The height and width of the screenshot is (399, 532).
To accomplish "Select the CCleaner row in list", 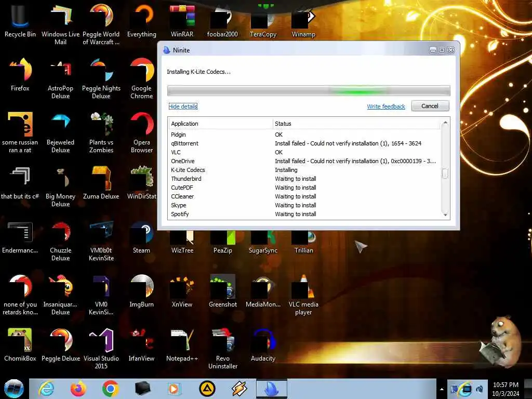I will (304, 196).
